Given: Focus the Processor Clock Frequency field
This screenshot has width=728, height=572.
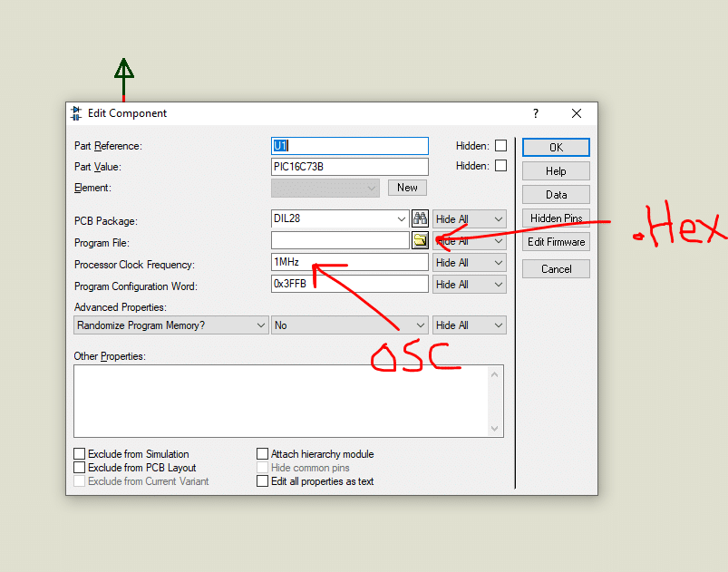Looking at the screenshot, I should [x=350, y=262].
